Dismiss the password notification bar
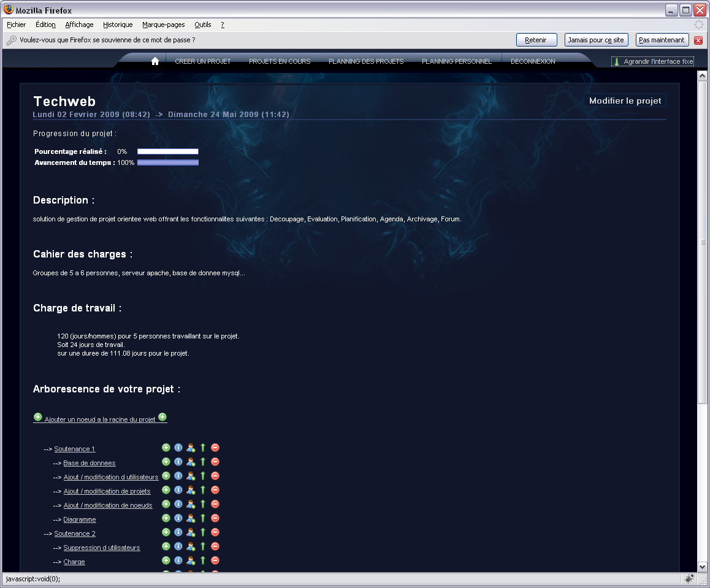The image size is (710, 588). click(698, 40)
